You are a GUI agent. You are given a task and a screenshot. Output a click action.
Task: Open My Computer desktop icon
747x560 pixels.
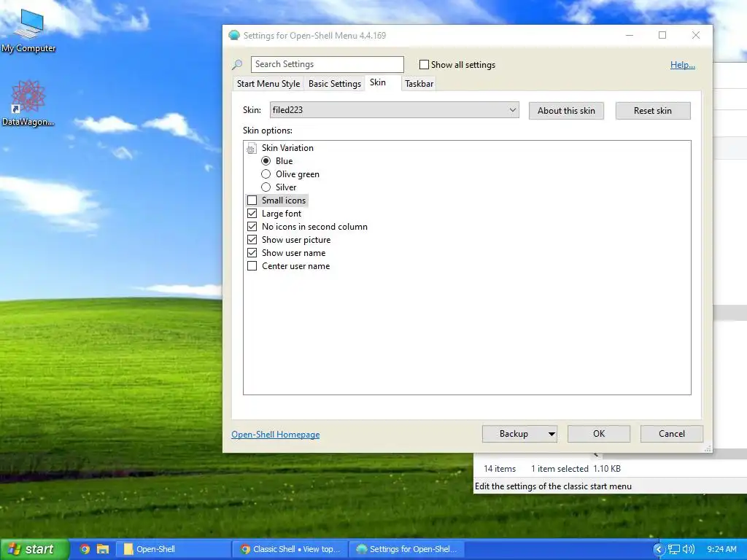point(28,31)
